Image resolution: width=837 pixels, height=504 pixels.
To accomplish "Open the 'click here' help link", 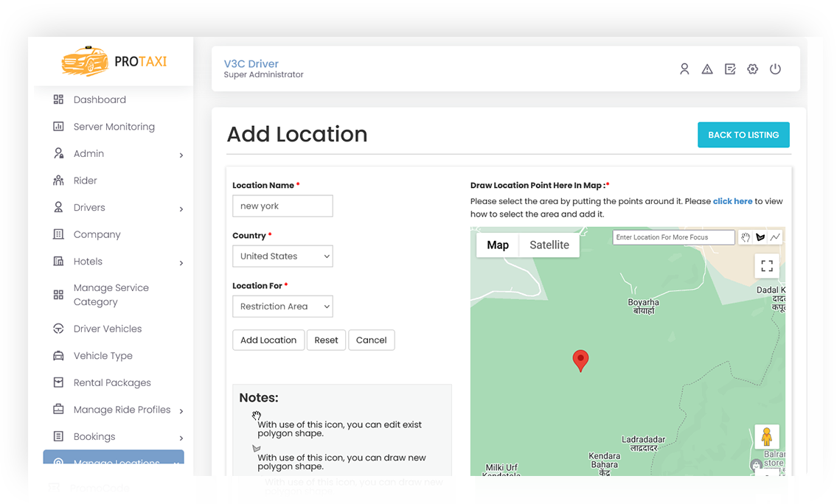I will [732, 201].
